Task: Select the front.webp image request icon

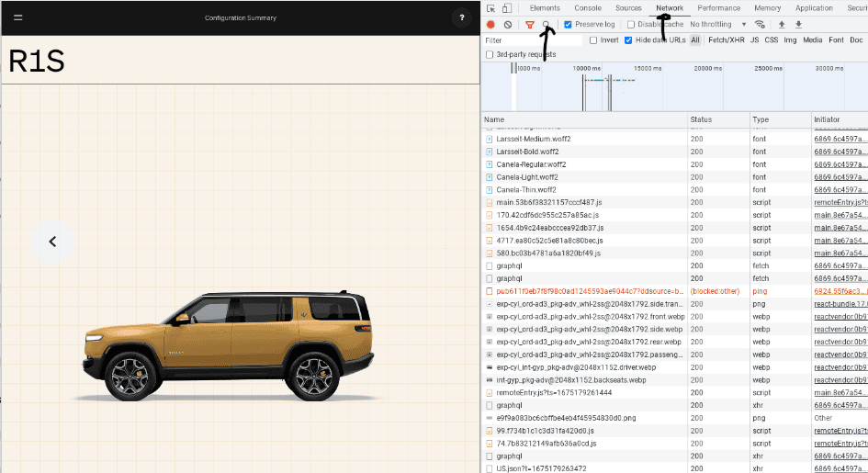Action: pyautogui.click(x=490, y=317)
